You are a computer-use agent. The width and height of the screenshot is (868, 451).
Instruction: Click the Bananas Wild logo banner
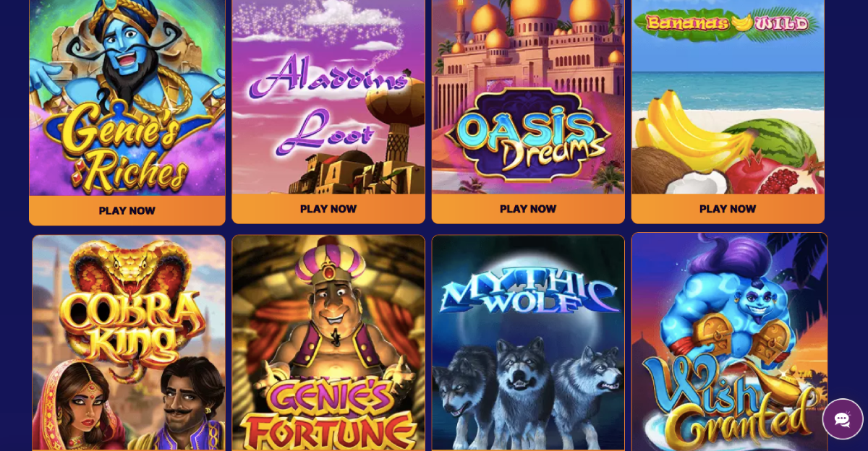(x=727, y=24)
